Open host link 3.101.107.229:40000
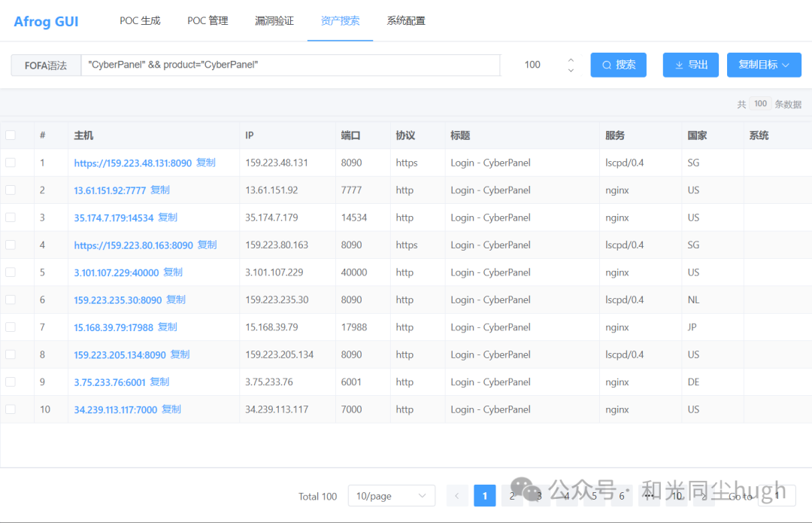 116,272
